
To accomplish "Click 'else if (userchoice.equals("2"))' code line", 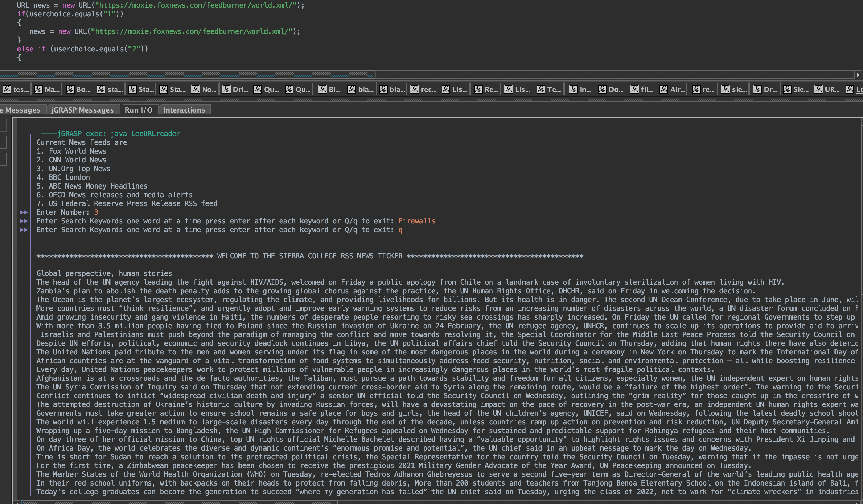I will point(82,49).
